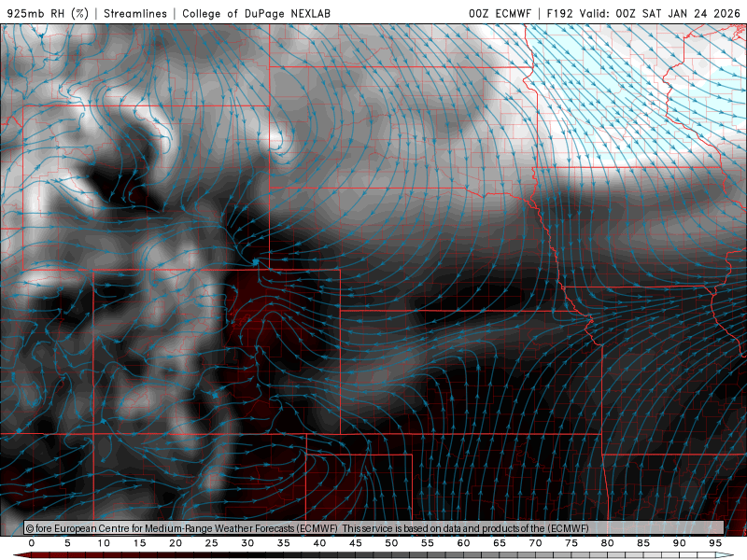Viewport: 747px width, 560px height.
Task: Click the "60" label on the color scale
Action: 463,543
